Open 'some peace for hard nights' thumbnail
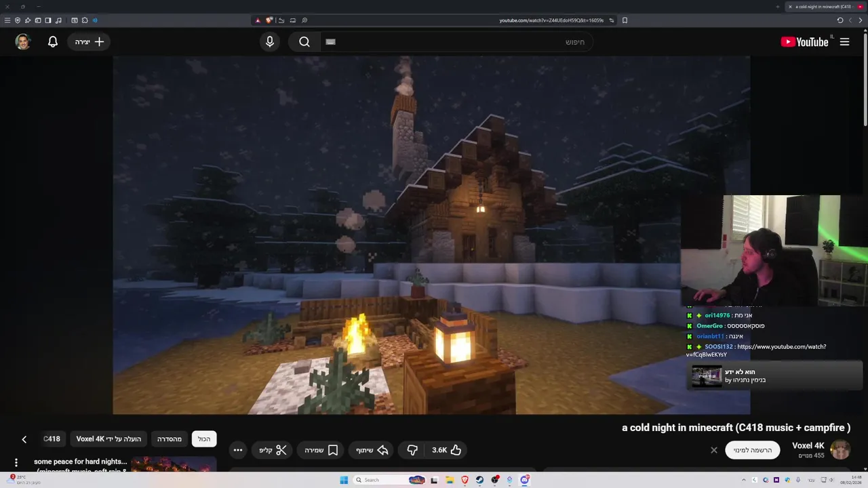 [x=174, y=465]
